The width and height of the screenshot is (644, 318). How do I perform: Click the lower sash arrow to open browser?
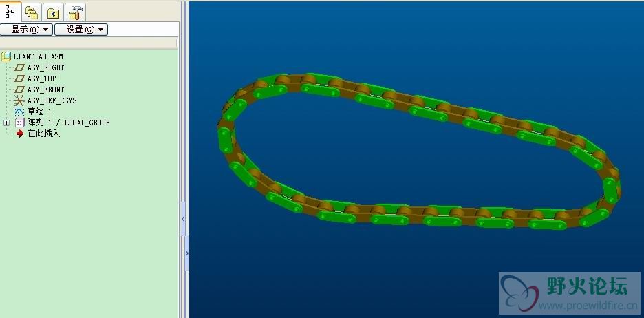(187, 253)
